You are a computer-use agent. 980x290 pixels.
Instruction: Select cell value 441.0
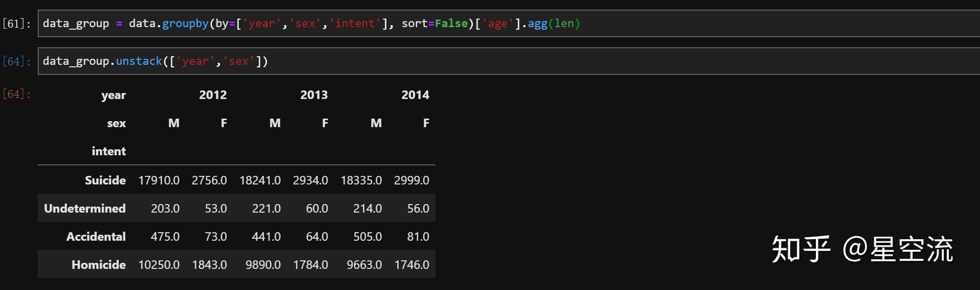coord(266,237)
